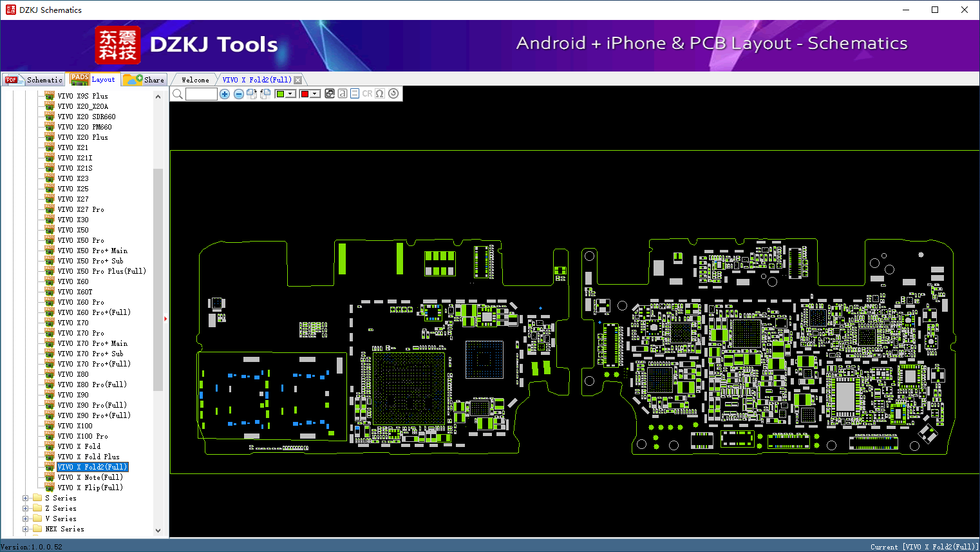Click the circular refresh icon in toolbar

point(393,94)
